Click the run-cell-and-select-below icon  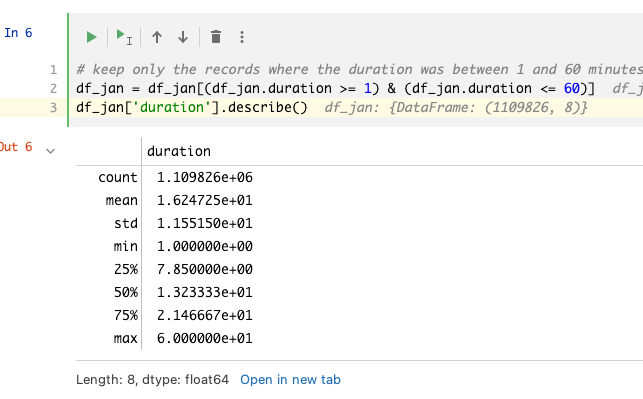coord(124,37)
